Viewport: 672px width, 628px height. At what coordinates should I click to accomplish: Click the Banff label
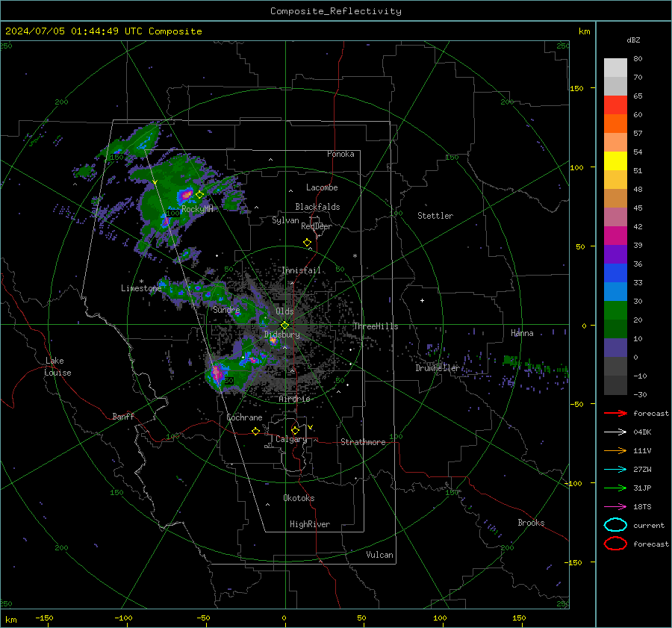tap(123, 416)
